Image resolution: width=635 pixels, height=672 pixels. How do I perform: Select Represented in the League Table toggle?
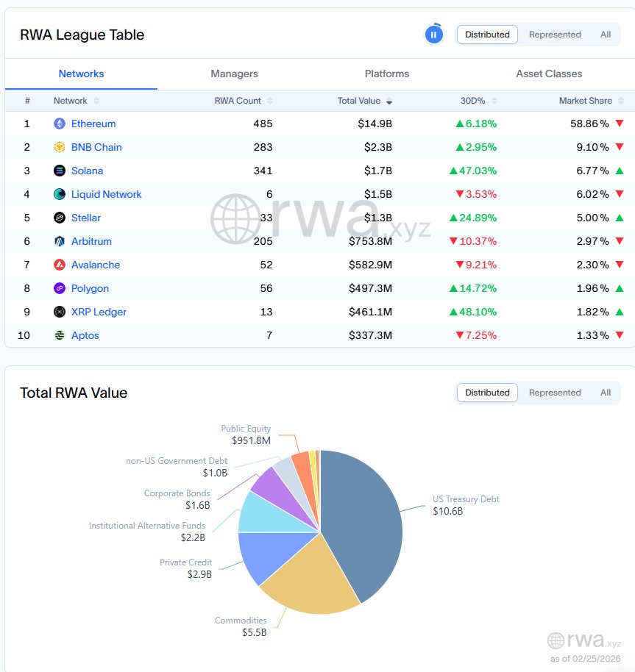pos(554,35)
